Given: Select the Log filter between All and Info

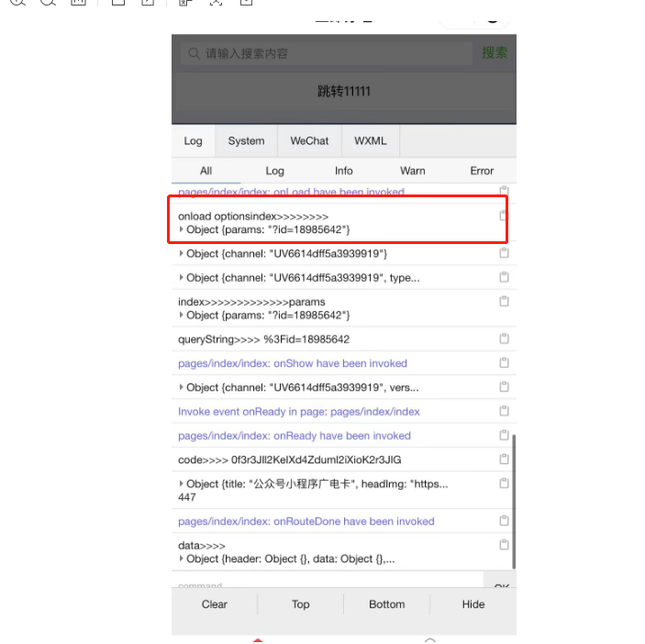Looking at the screenshot, I should pos(274,171).
